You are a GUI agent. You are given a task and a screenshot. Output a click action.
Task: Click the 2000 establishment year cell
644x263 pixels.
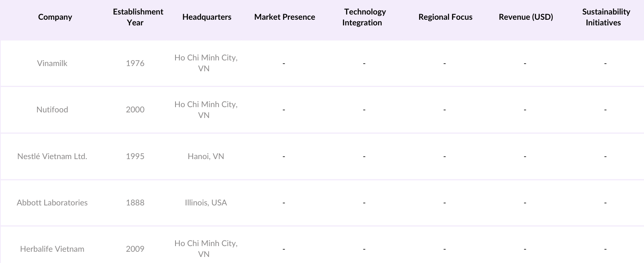pyautogui.click(x=135, y=110)
